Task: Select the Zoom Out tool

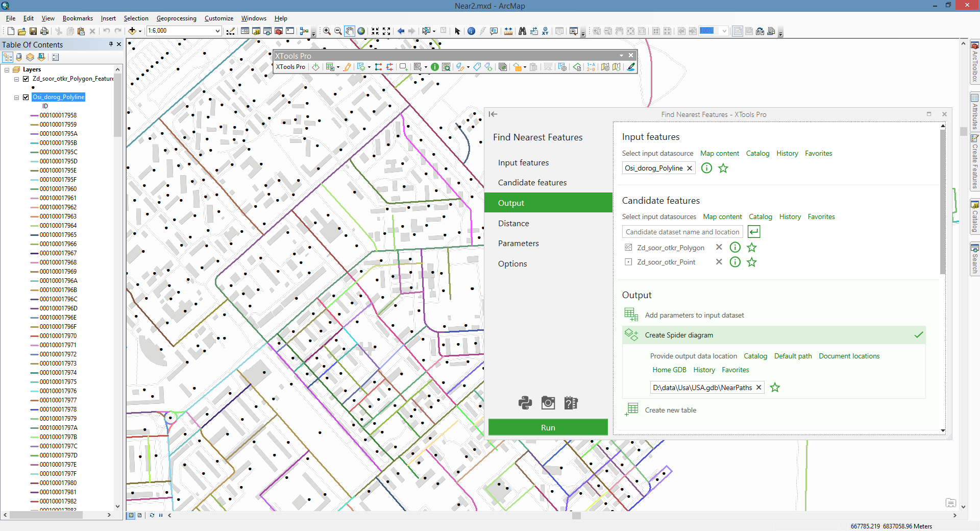Action: [338, 31]
